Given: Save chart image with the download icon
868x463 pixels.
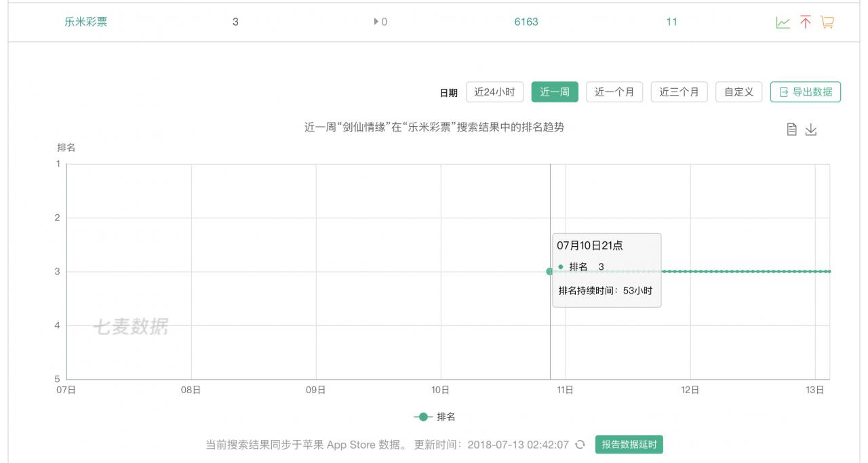Looking at the screenshot, I should tap(811, 129).
